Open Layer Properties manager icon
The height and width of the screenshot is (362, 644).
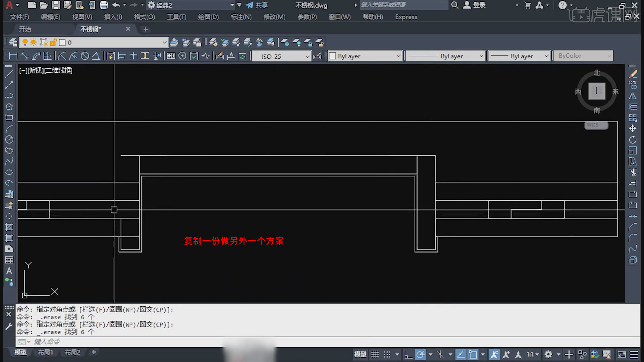click(13, 43)
